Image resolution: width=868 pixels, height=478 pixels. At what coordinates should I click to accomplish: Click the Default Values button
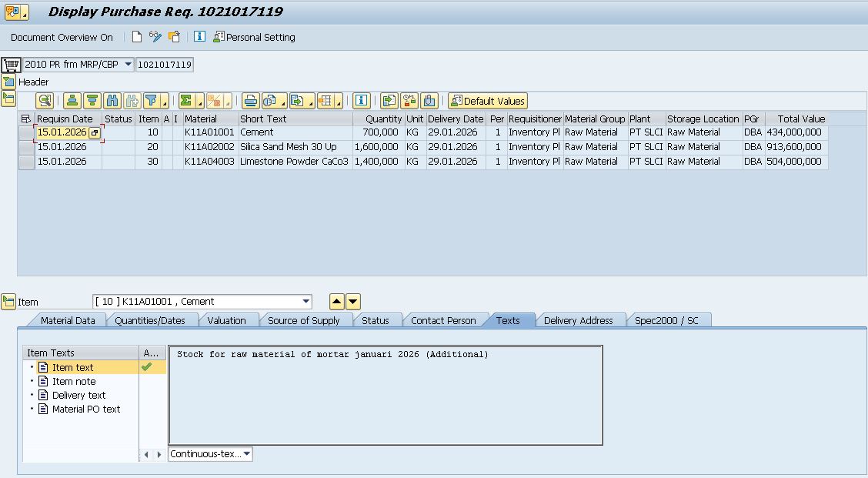[488, 101]
